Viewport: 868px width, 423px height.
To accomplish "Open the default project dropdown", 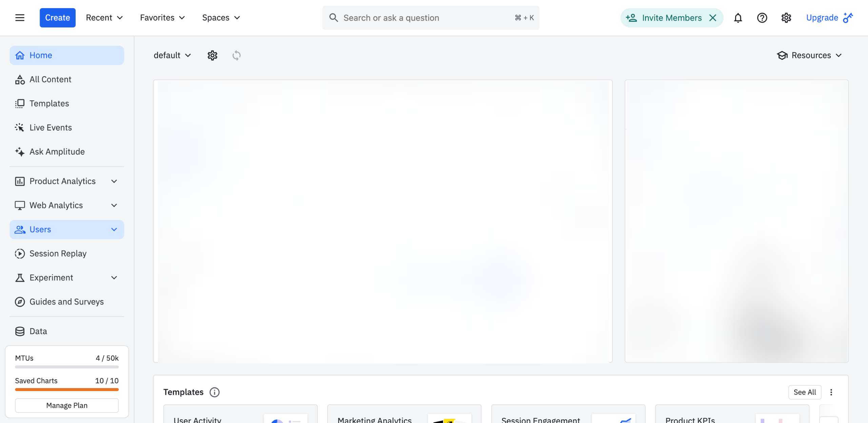I will (172, 55).
